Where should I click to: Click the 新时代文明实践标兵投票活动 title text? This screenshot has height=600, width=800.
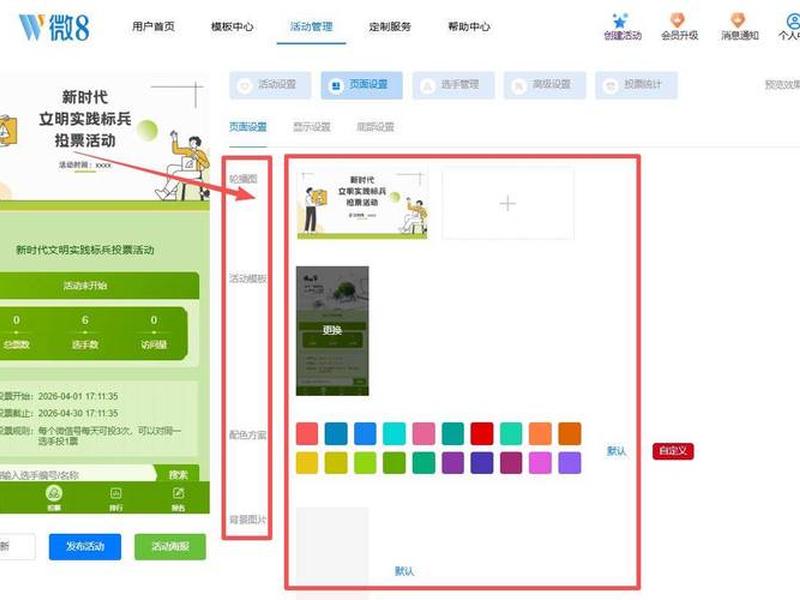(x=85, y=250)
